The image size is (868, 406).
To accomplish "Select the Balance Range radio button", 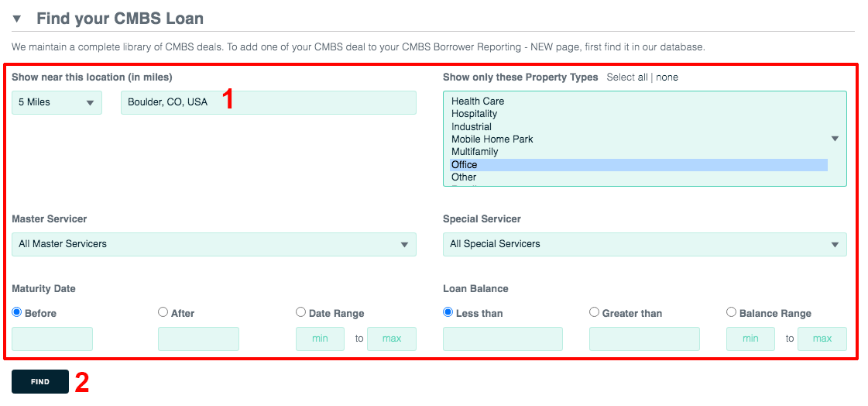I will click(x=731, y=312).
